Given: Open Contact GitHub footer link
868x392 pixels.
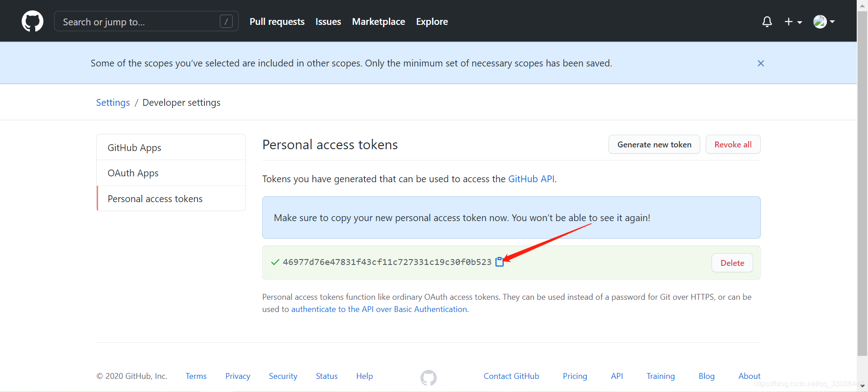Looking at the screenshot, I should 511,376.
